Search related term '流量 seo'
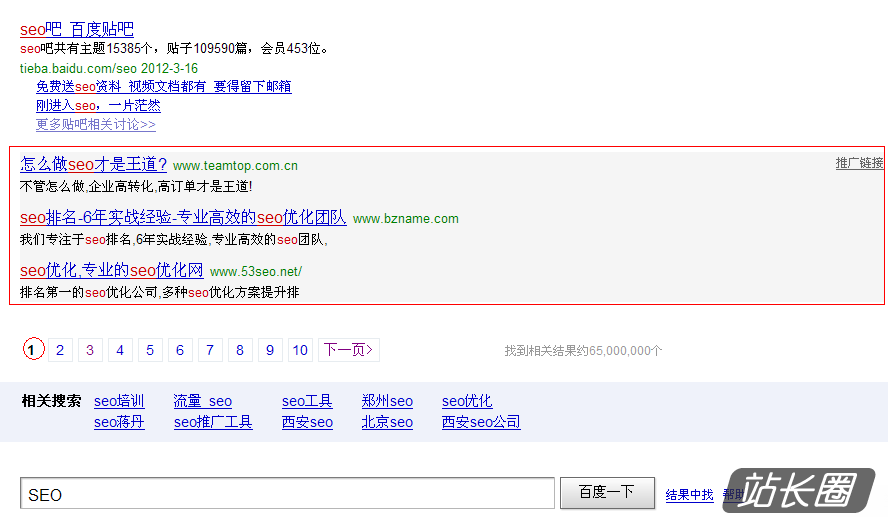The width and height of the screenshot is (888, 520). (x=203, y=401)
